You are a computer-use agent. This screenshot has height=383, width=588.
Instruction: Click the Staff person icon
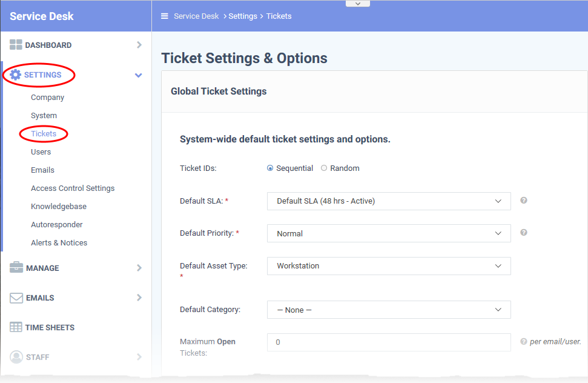pyautogui.click(x=16, y=357)
